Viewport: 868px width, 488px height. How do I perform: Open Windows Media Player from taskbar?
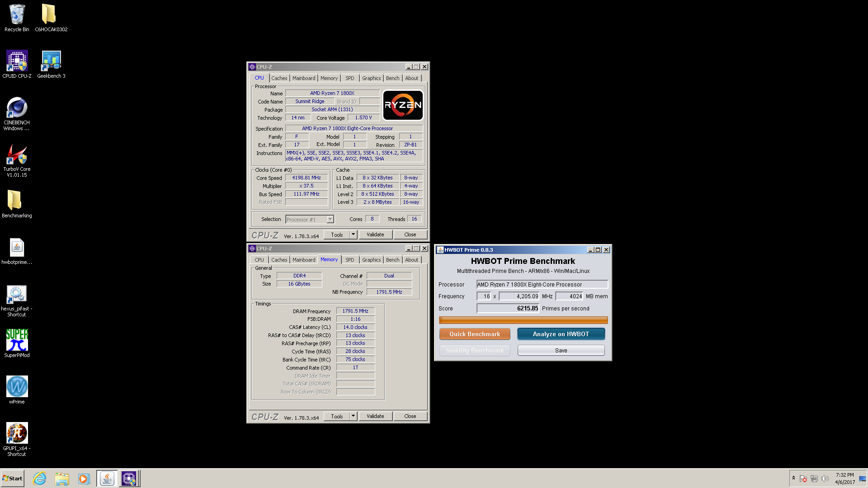(x=84, y=479)
